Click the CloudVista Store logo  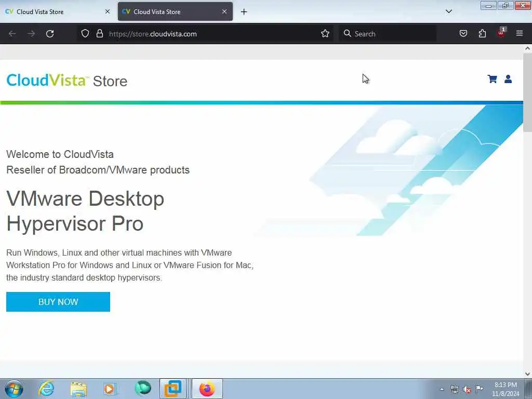(x=67, y=81)
